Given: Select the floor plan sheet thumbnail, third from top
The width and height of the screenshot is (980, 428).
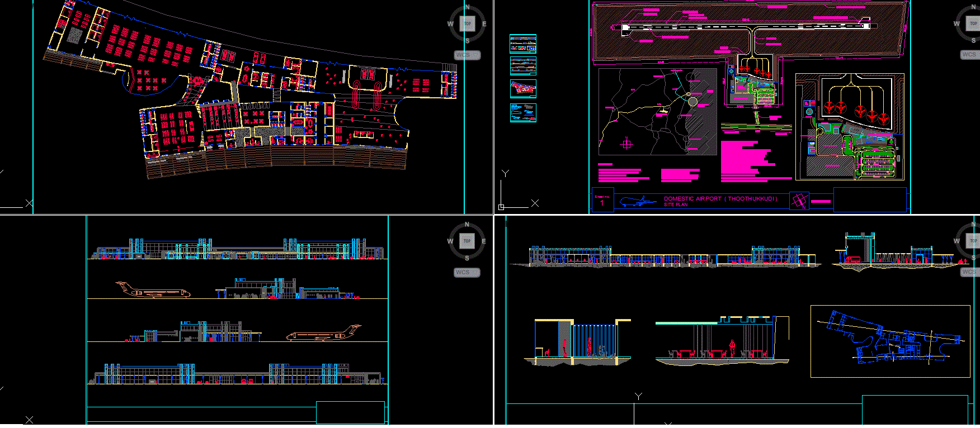Looking at the screenshot, I should (523, 88).
